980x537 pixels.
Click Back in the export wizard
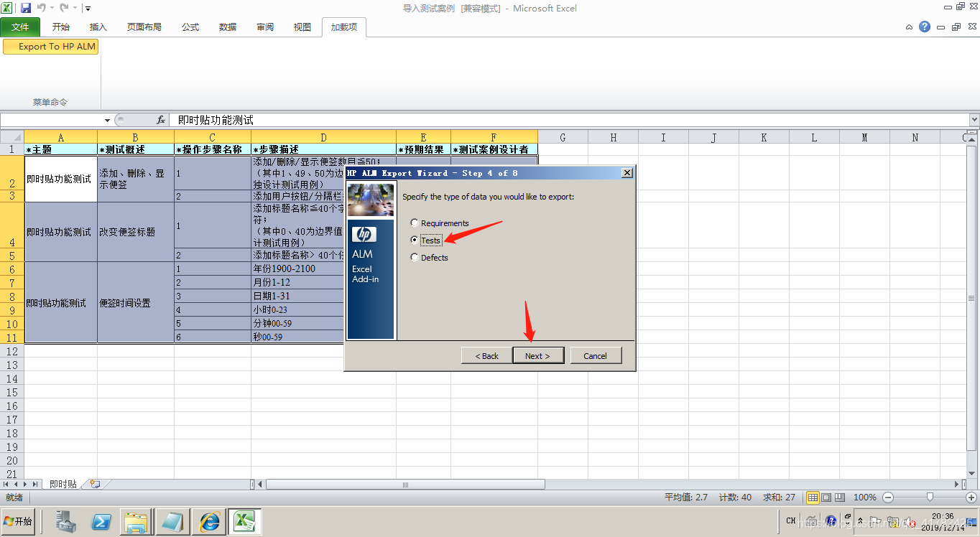click(486, 355)
